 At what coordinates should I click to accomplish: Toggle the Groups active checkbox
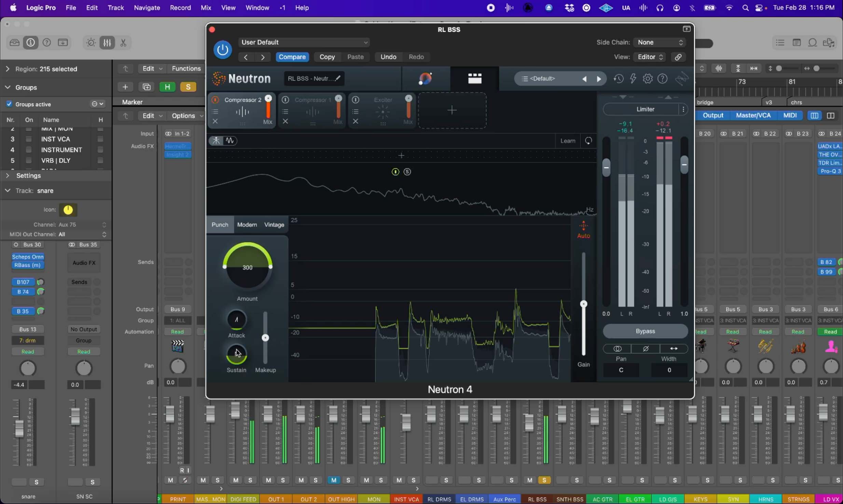(x=9, y=104)
